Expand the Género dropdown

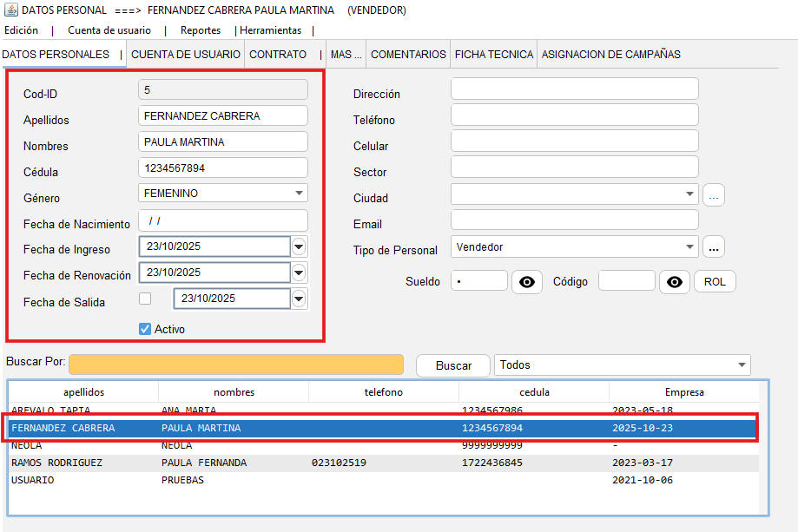pyautogui.click(x=299, y=193)
